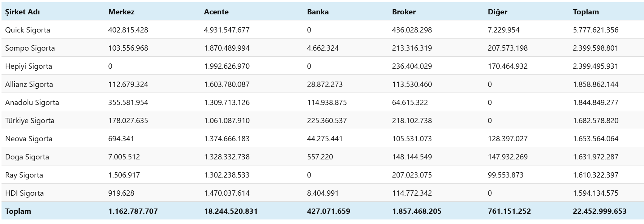Click the Toplam column header
644x224 pixels.
tap(586, 12)
